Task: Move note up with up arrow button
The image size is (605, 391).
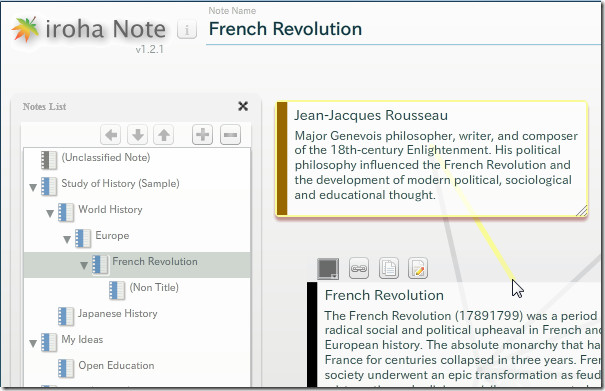Action: pos(164,135)
